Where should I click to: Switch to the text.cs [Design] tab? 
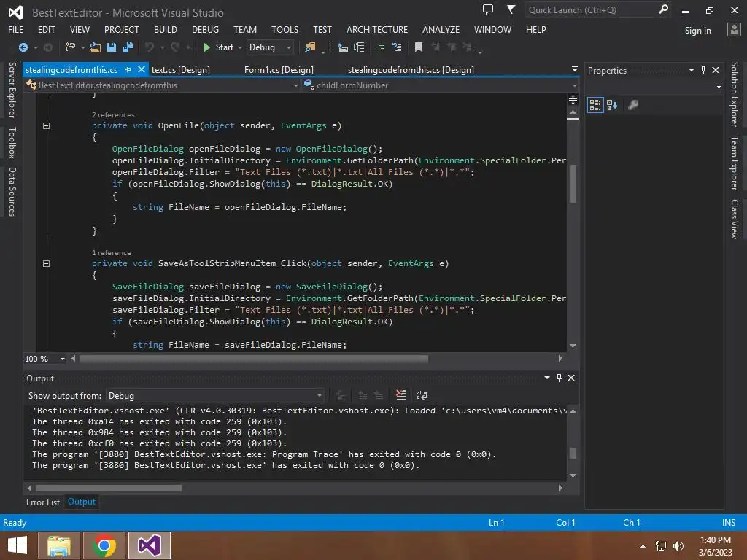click(181, 69)
